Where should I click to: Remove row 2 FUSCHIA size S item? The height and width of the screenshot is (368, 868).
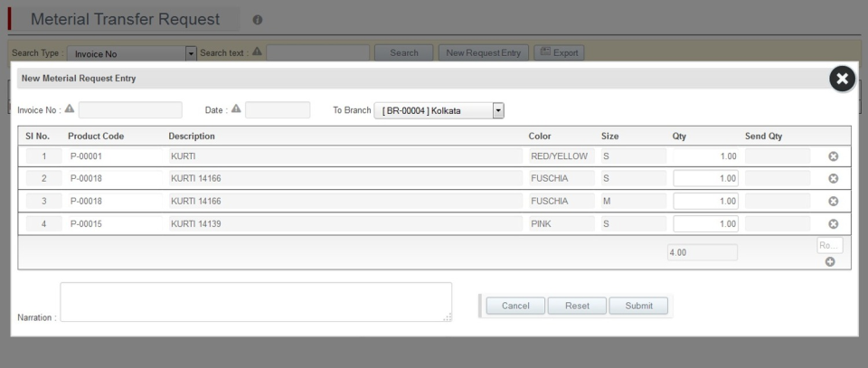point(833,179)
